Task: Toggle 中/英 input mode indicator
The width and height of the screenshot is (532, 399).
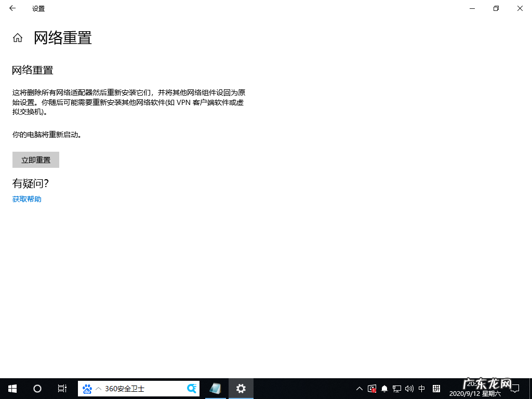Action: [x=421, y=388]
